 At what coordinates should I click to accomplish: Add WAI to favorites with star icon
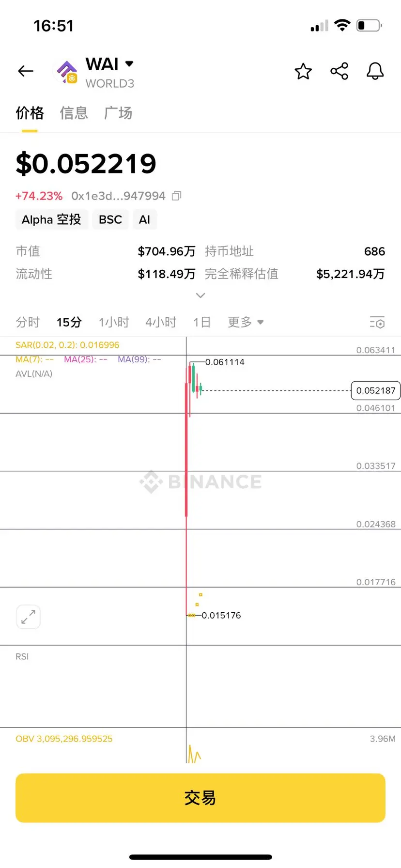coord(303,71)
